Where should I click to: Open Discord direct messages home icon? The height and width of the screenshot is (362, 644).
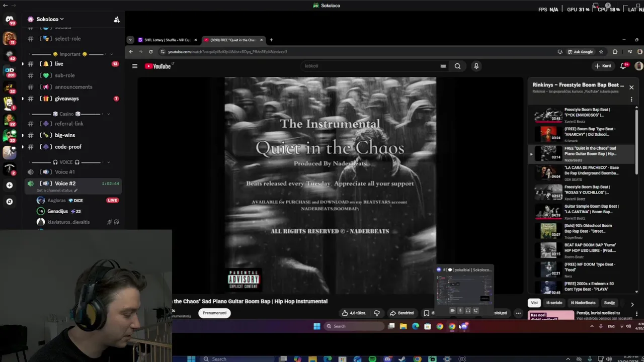10,20
